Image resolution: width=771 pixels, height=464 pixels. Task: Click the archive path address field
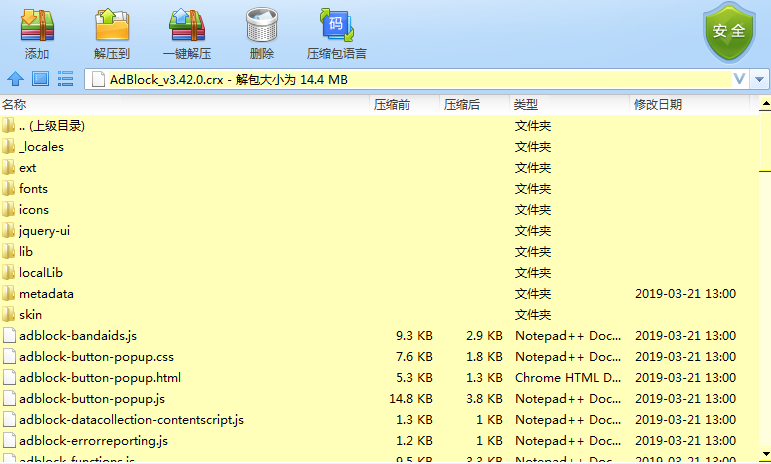[408, 79]
